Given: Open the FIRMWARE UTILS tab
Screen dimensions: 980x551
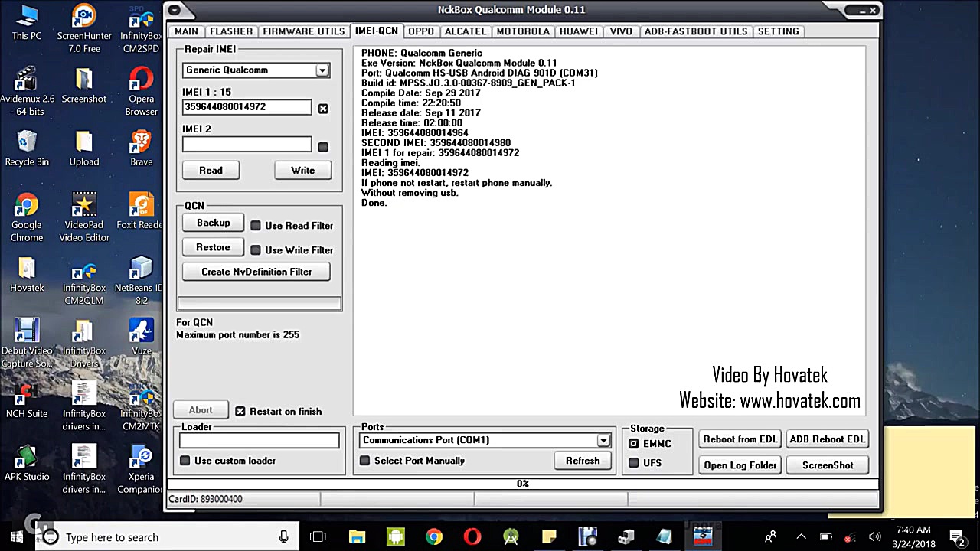Looking at the screenshot, I should coord(304,31).
